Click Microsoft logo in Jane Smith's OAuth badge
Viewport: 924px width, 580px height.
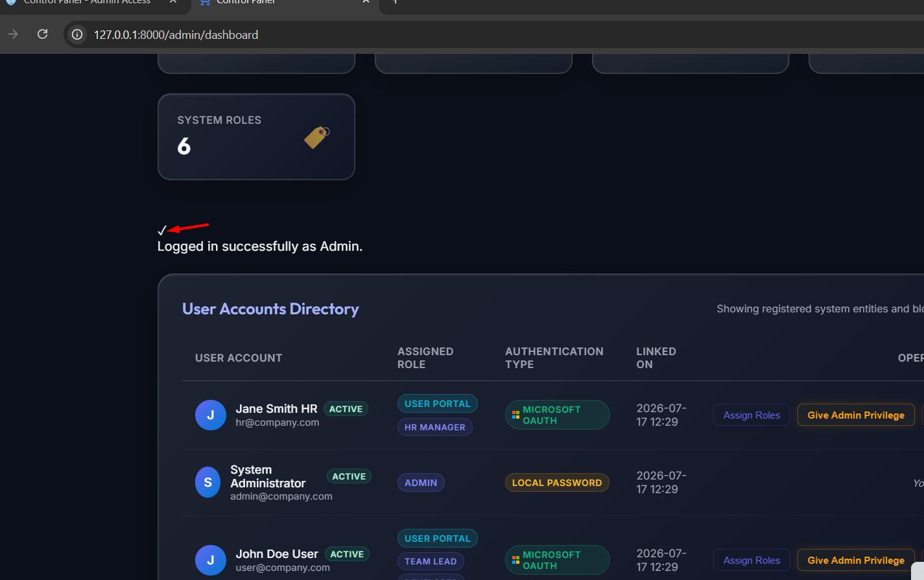coord(516,415)
